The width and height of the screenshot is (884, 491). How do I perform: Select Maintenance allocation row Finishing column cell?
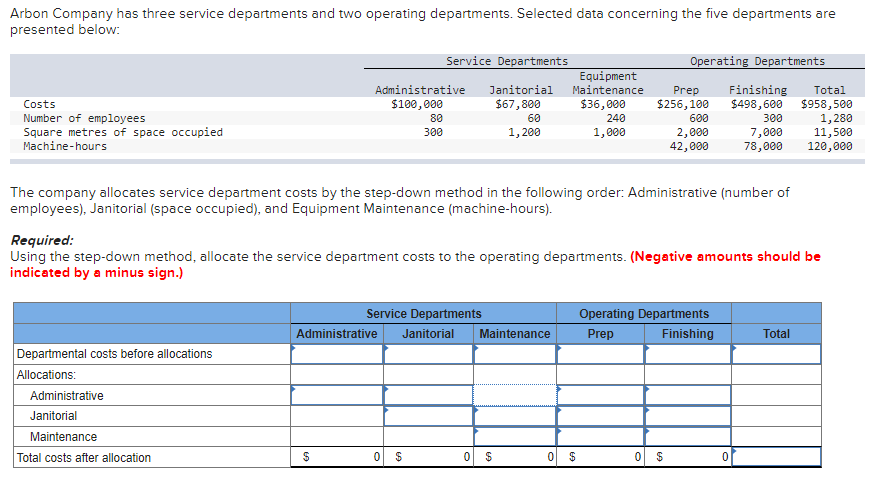point(688,436)
